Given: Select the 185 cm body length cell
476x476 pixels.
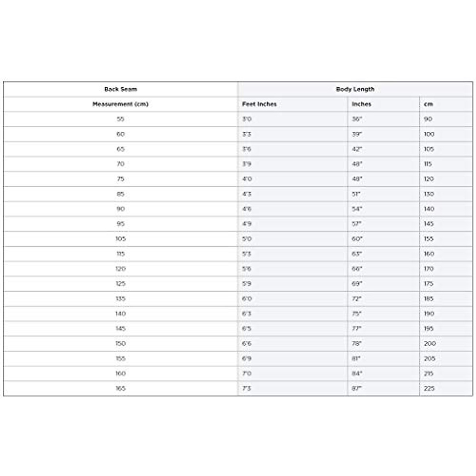Looking at the screenshot, I should (x=429, y=299).
